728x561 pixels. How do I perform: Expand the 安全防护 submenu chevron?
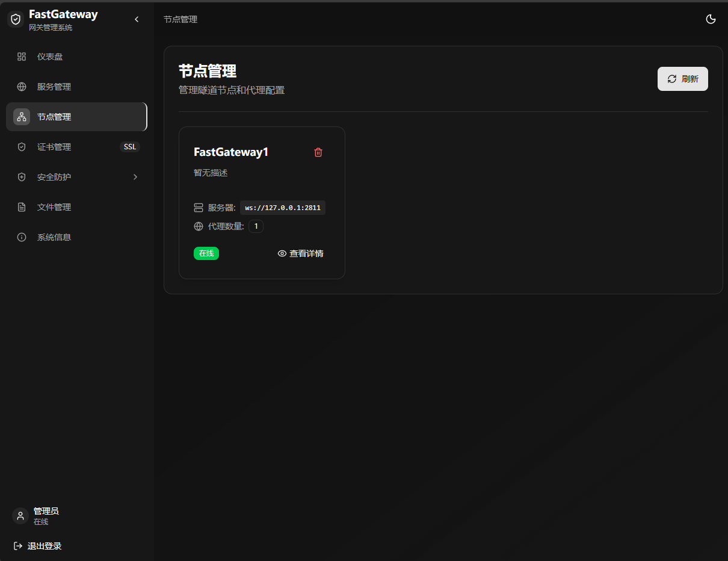[135, 177]
